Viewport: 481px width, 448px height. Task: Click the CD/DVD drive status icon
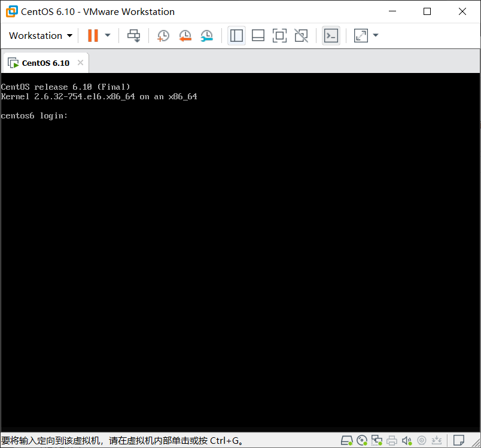(362, 441)
